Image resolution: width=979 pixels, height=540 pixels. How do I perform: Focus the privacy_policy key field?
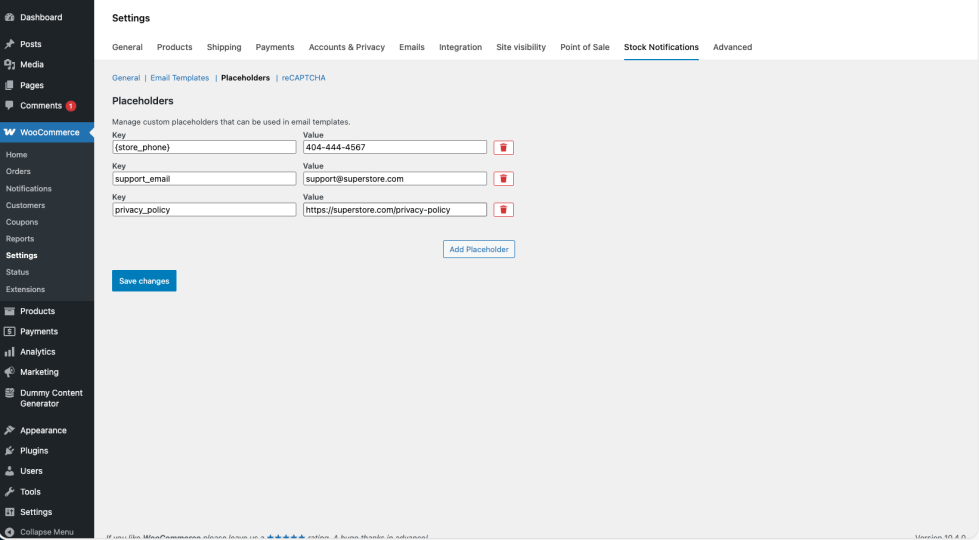[204, 210]
